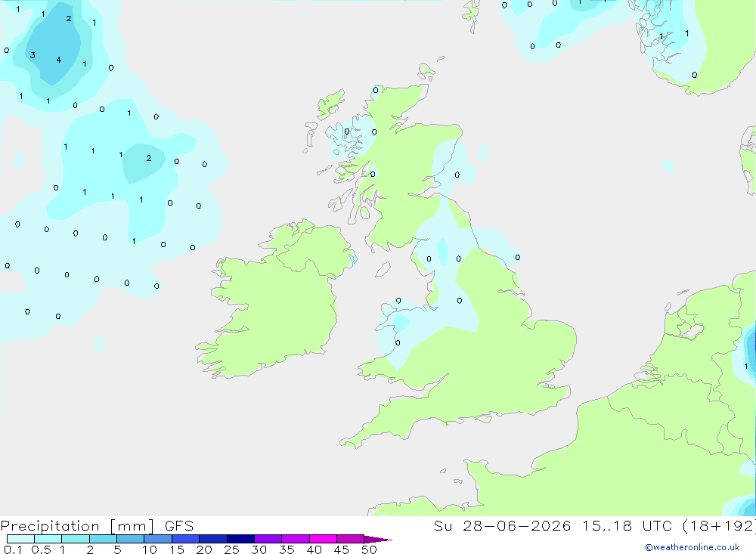
Task: Click the "3" precipitation value on the map
Action: coord(33,55)
